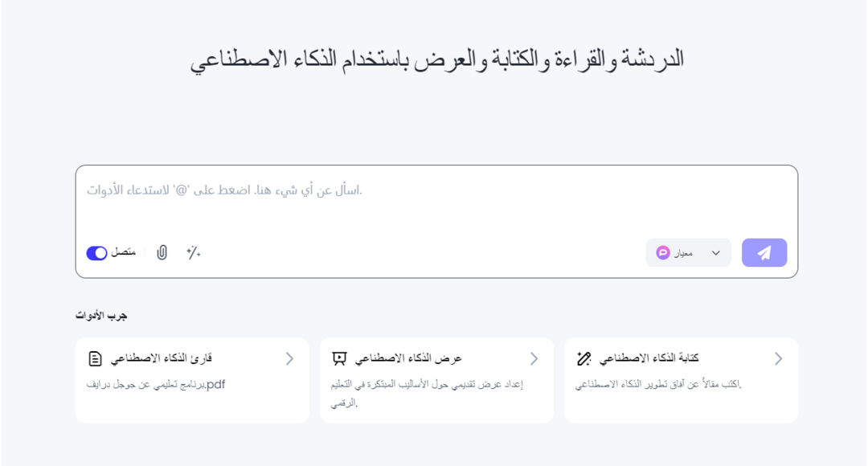
Task: Click the pink model logo icon
Action: point(663,252)
